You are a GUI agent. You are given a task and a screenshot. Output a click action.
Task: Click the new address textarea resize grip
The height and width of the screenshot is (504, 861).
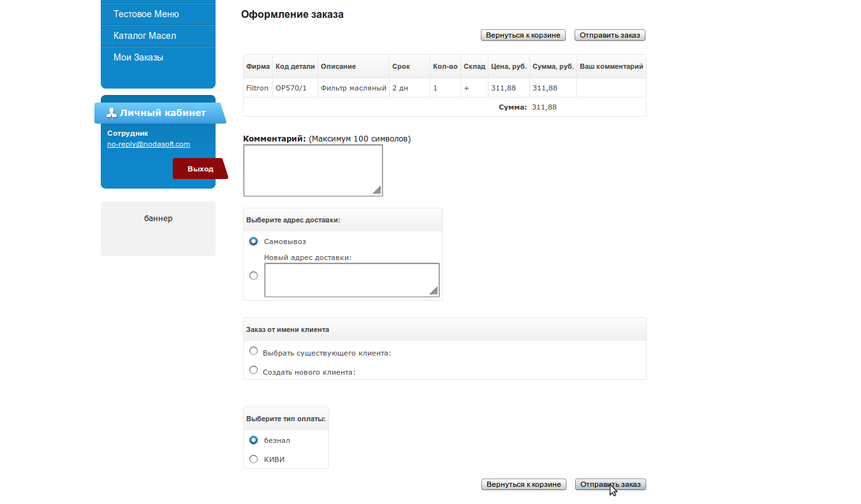(434, 291)
